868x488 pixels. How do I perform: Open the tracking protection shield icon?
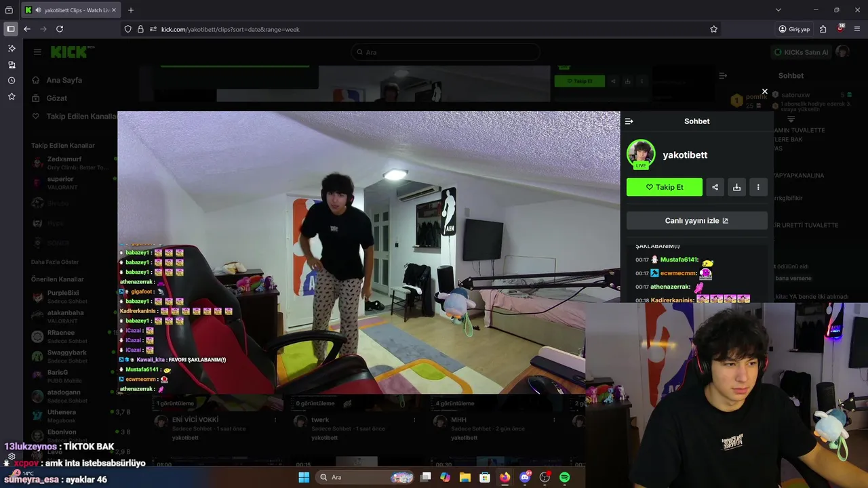pyautogui.click(x=127, y=29)
